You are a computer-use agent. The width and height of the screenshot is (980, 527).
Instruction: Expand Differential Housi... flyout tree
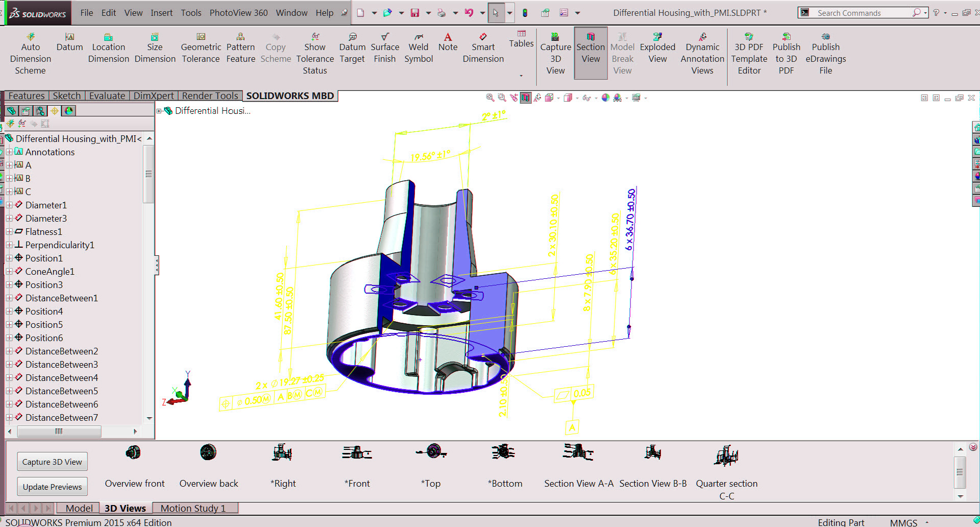[159, 111]
